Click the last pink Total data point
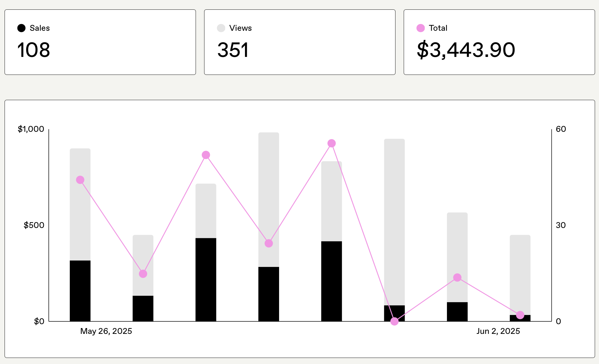 click(x=520, y=315)
